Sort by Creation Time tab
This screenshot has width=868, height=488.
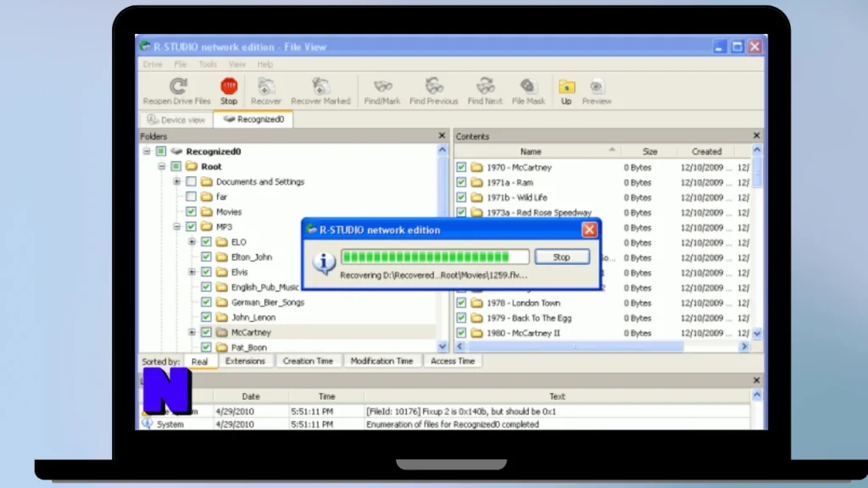[308, 361]
